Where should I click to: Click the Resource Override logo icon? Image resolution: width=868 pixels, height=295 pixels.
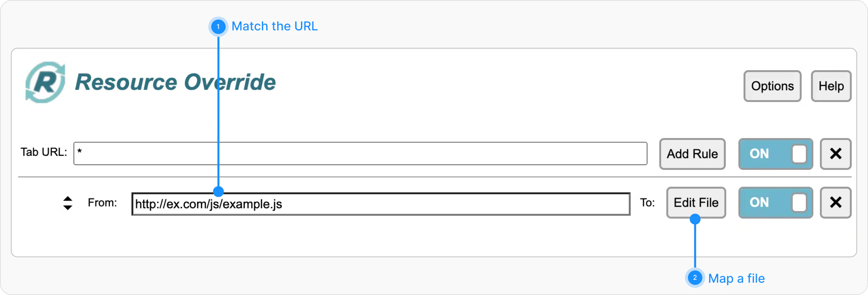(45, 82)
